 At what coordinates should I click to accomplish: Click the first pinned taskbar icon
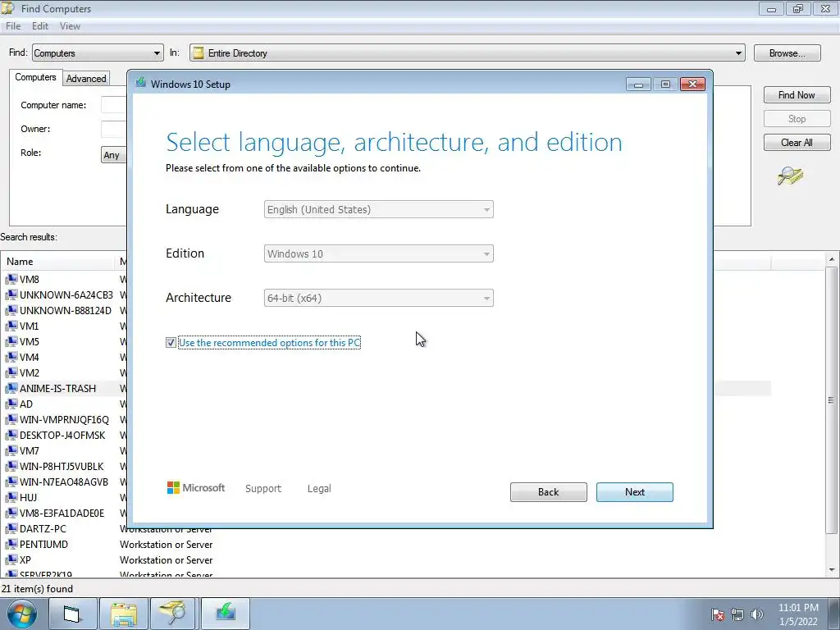coord(73,614)
